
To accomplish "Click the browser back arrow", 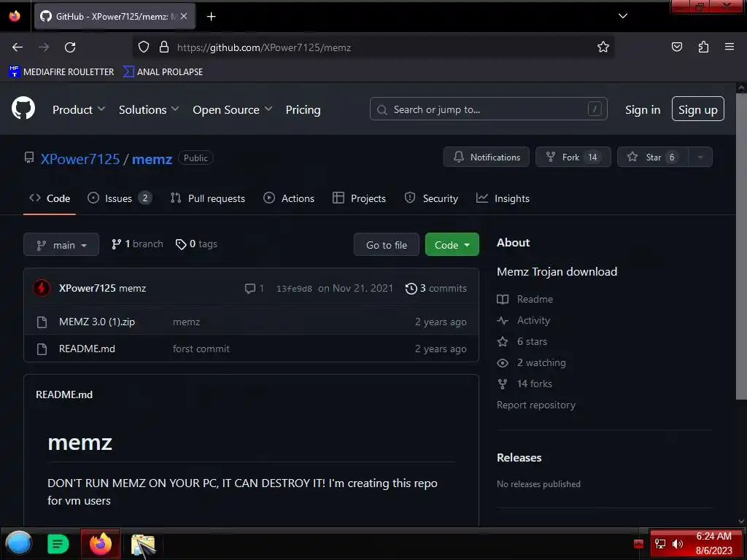I will click(18, 47).
